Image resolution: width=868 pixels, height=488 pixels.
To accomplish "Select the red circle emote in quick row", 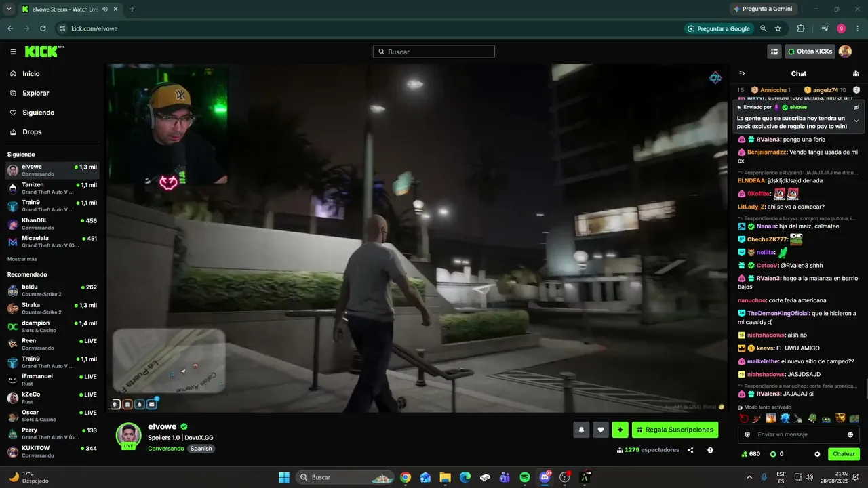I will coord(744,418).
